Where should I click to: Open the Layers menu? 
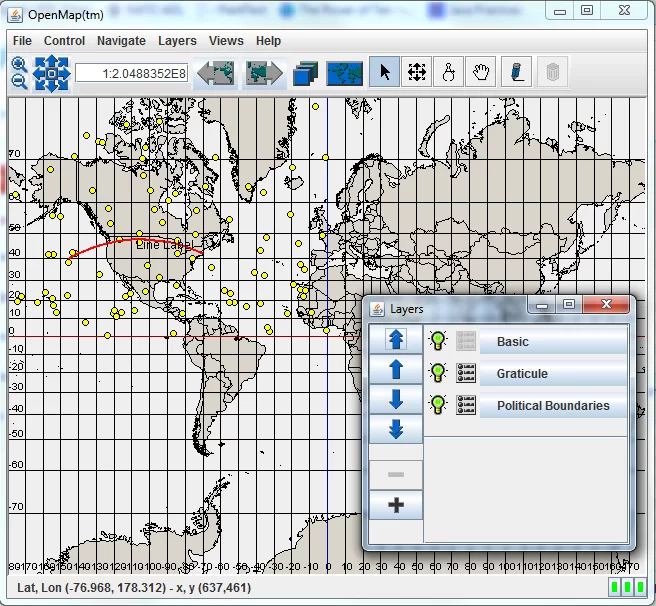pos(177,41)
